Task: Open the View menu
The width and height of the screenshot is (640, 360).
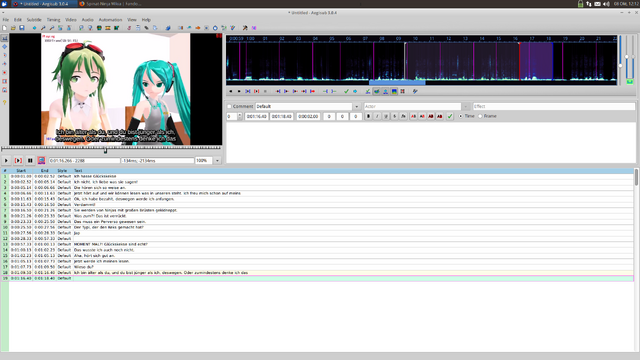Action: [131, 20]
